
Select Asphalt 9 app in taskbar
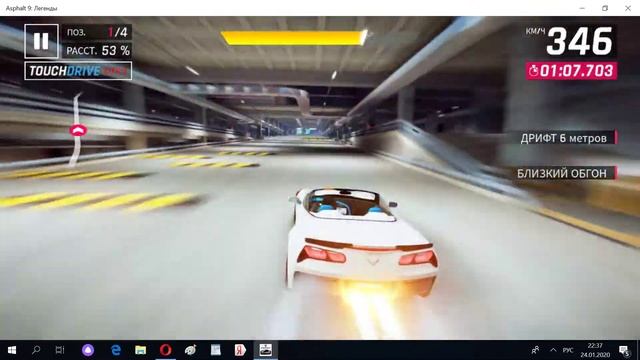(x=265, y=350)
